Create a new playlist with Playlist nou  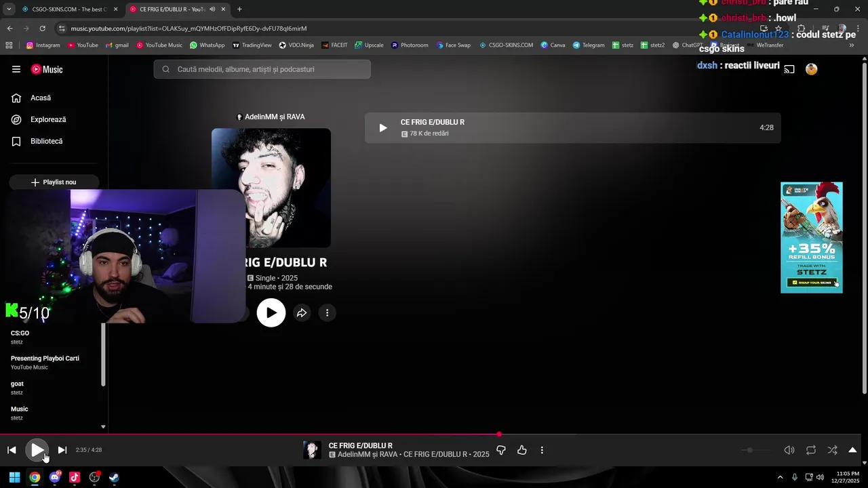(x=54, y=182)
